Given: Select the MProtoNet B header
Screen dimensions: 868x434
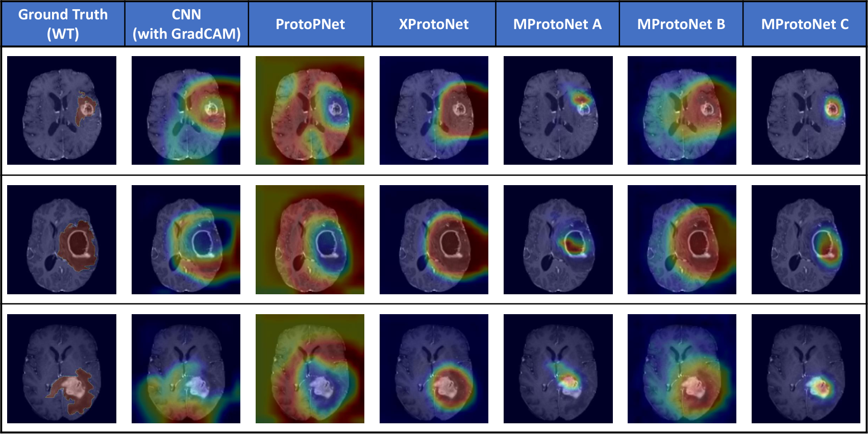Looking at the screenshot, I should 681,24.
